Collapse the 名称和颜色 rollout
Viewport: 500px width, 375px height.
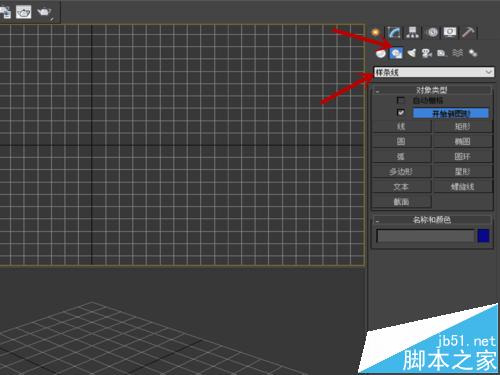432,220
